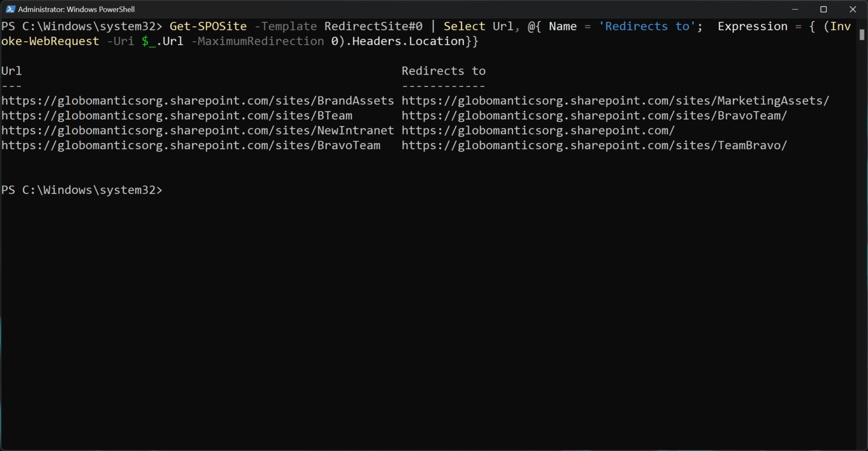Click the root sharepoint.com redirect URL
This screenshot has width=868, height=451.
[x=537, y=131]
